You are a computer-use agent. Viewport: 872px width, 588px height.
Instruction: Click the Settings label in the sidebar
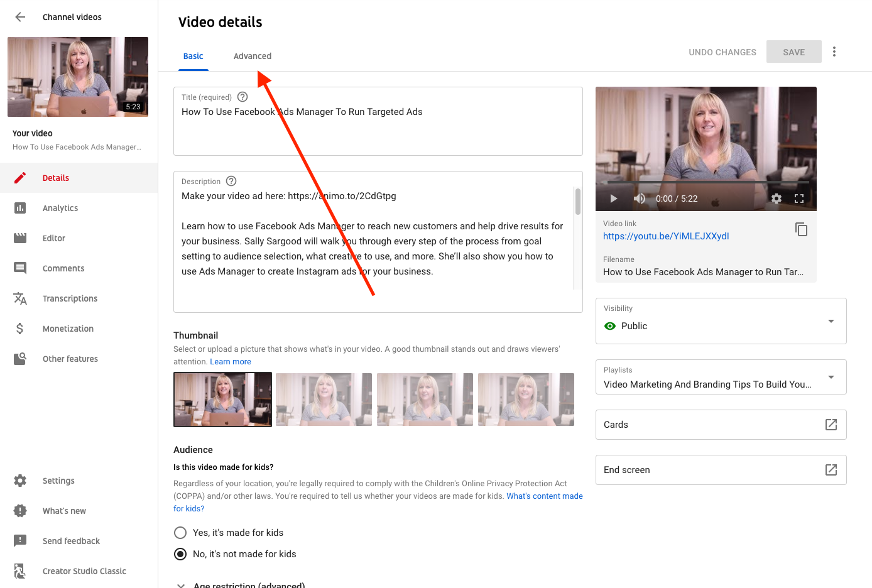tap(58, 481)
